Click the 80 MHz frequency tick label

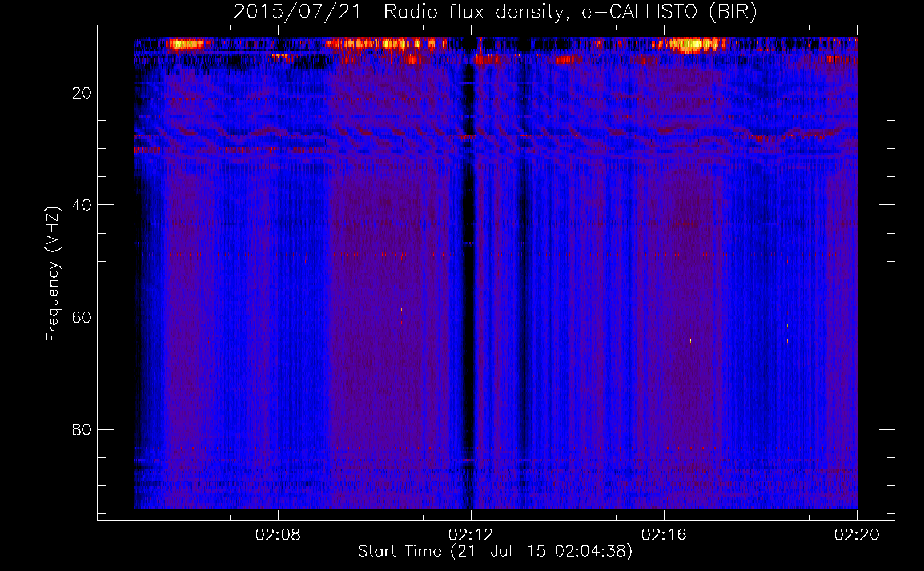click(82, 429)
